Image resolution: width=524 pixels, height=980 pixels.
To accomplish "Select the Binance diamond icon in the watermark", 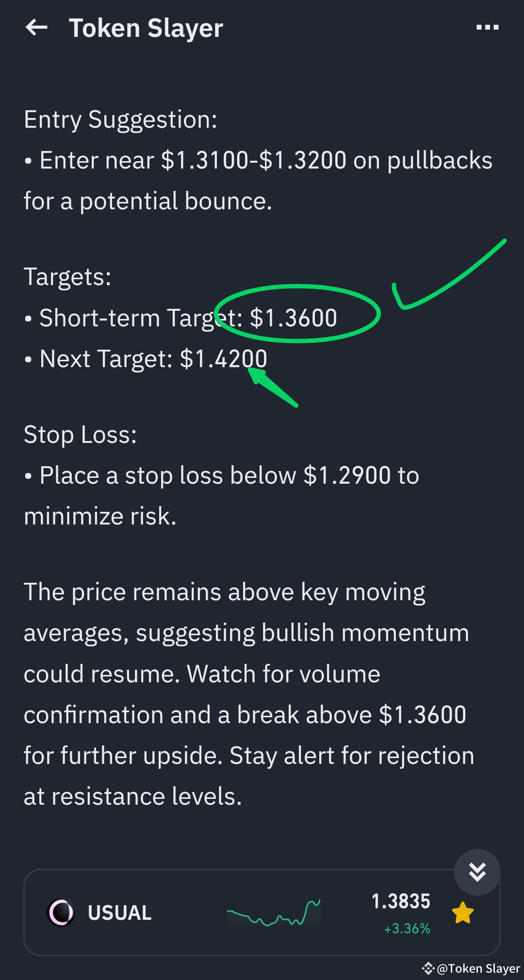I will point(429,968).
